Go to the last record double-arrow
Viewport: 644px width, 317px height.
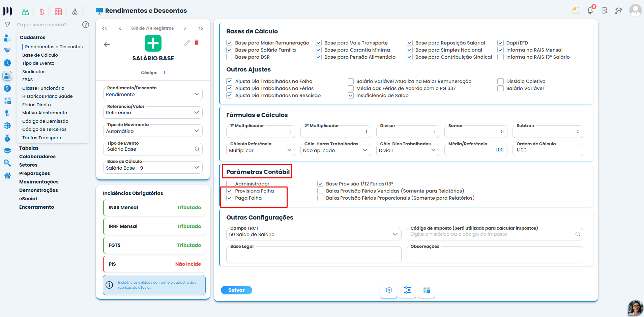tap(201, 28)
